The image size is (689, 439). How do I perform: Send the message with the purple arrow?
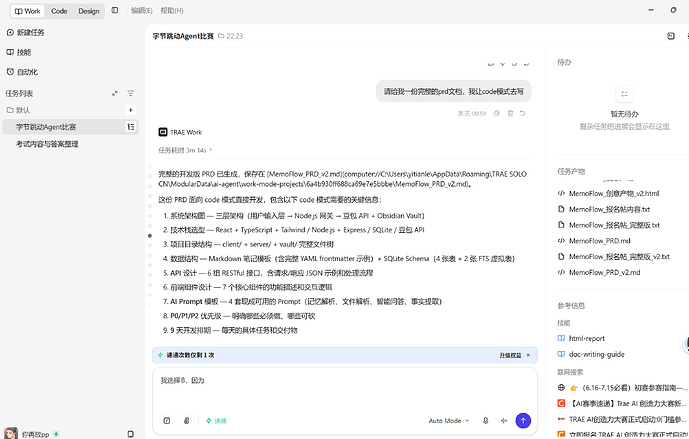[x=523, y=421]
